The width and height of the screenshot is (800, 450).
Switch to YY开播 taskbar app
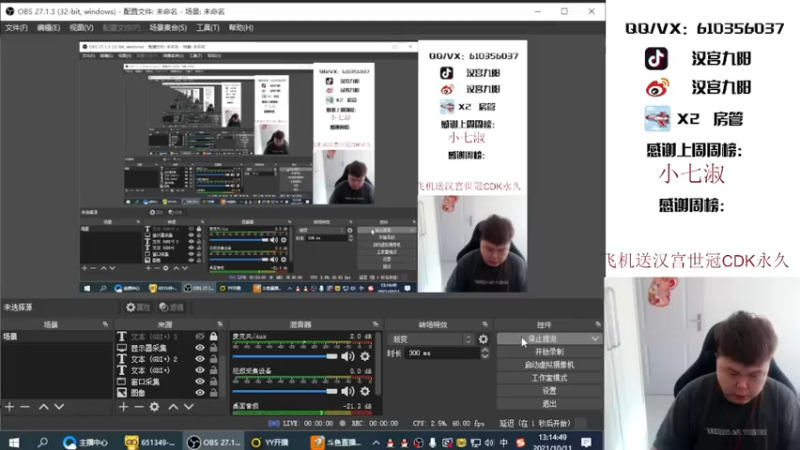pos(271,442)
